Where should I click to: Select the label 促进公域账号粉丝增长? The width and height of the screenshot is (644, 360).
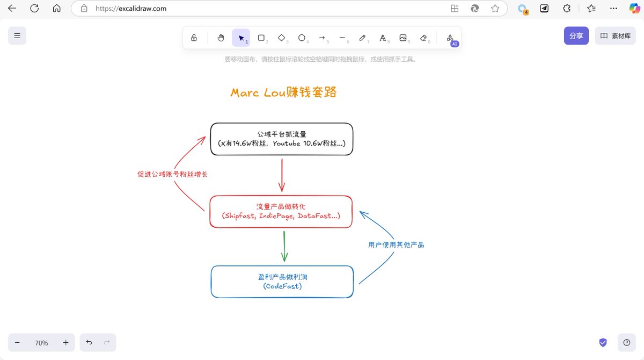(172, 174)
